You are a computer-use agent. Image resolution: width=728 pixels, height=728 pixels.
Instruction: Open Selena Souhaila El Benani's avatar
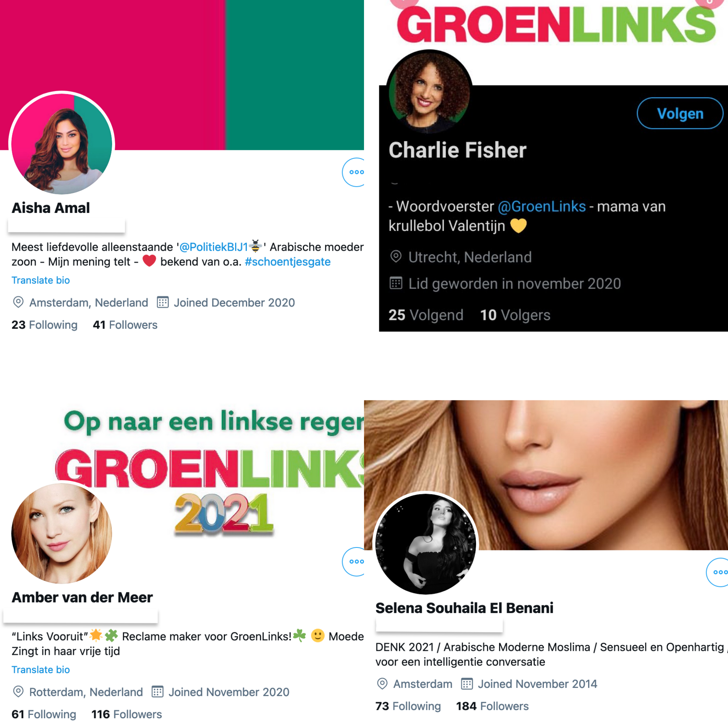426,544
